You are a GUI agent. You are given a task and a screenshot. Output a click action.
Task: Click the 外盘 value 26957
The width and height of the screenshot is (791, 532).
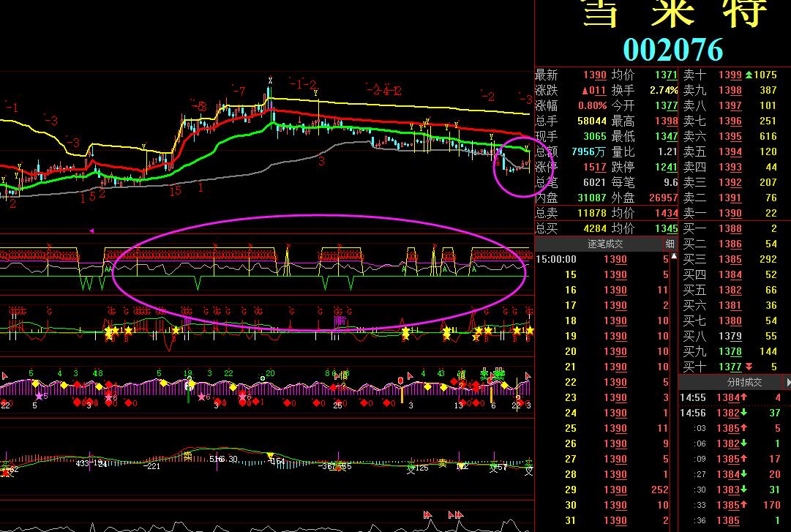pos(663,198)
